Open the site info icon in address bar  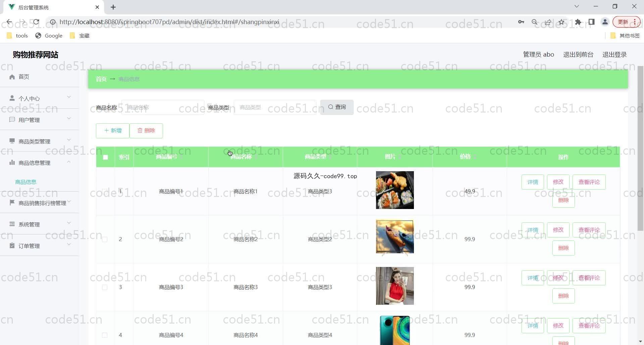(53, 22)
